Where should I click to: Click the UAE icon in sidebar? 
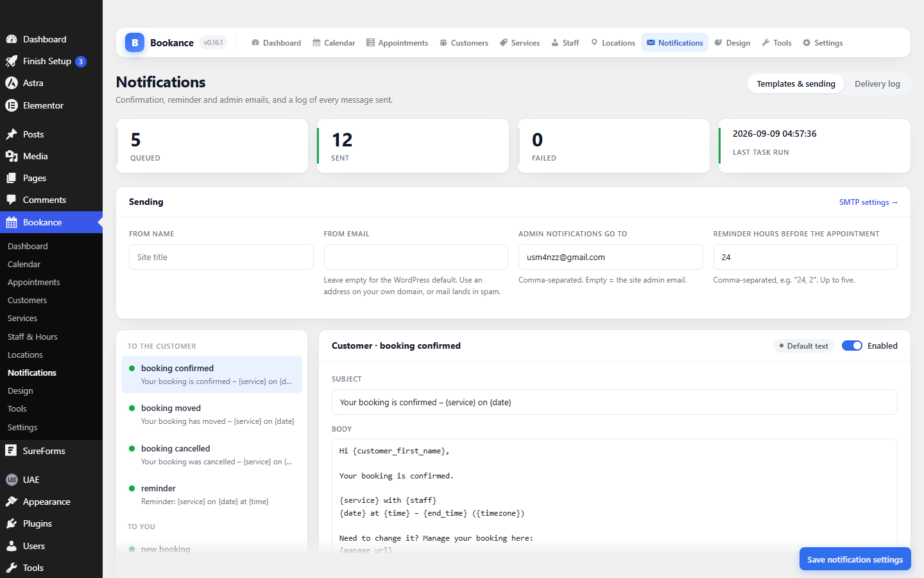pos(12,480)
